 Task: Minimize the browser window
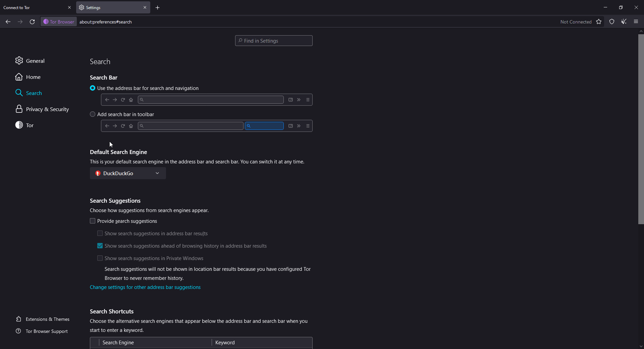pyautogui.click(x=605, y=7)
